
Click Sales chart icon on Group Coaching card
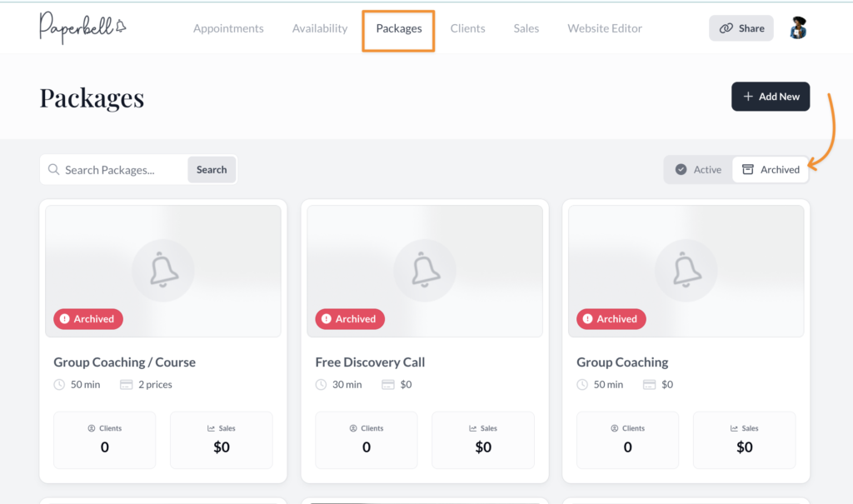[734, 428]
